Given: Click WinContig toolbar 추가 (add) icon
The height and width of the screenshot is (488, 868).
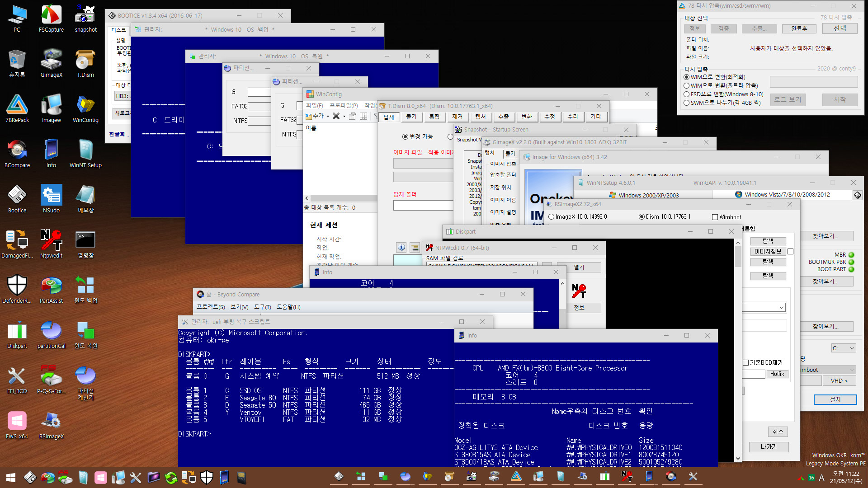Looking at the screenshot, I should click(x=315, y=116).
